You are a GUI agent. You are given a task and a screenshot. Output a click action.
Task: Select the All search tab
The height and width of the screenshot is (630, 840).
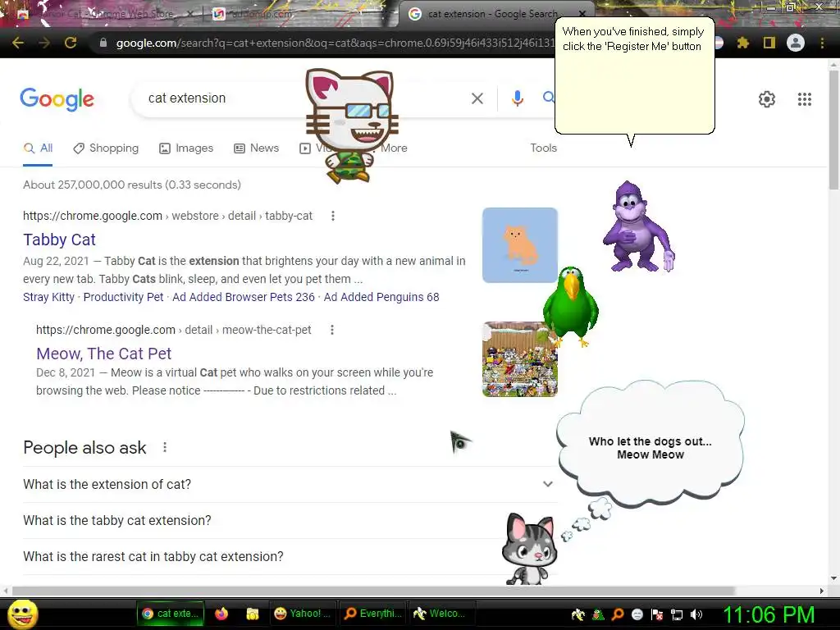click(x=38, y=148)
